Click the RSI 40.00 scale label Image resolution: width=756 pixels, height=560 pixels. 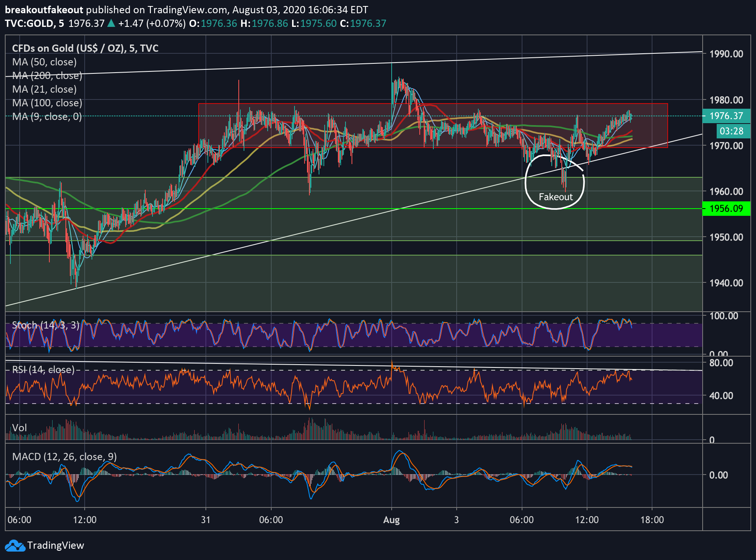(721, 396)
